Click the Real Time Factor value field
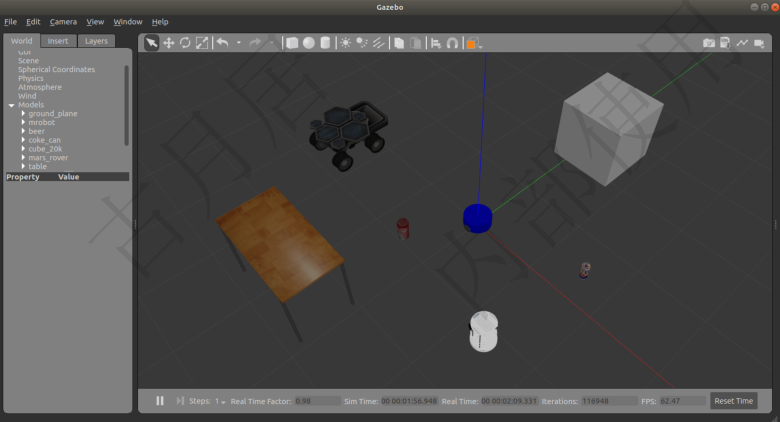The image size is (780, 422). click(317, 401)
